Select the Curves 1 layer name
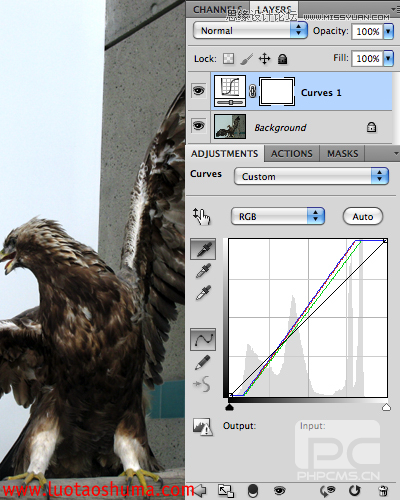The width and height of the screenshot is (400, 500). coord(321,93)
